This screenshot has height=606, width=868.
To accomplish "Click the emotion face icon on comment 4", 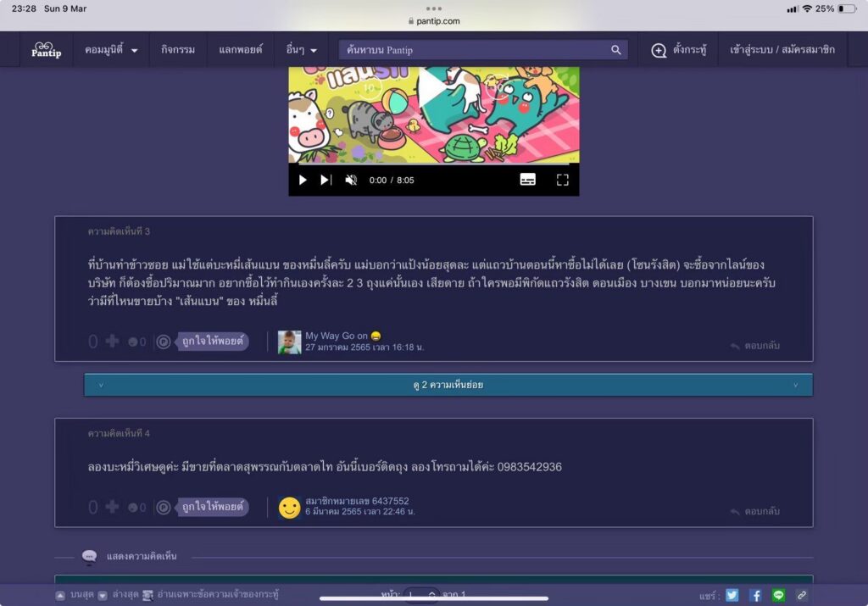I will point(133,508).
